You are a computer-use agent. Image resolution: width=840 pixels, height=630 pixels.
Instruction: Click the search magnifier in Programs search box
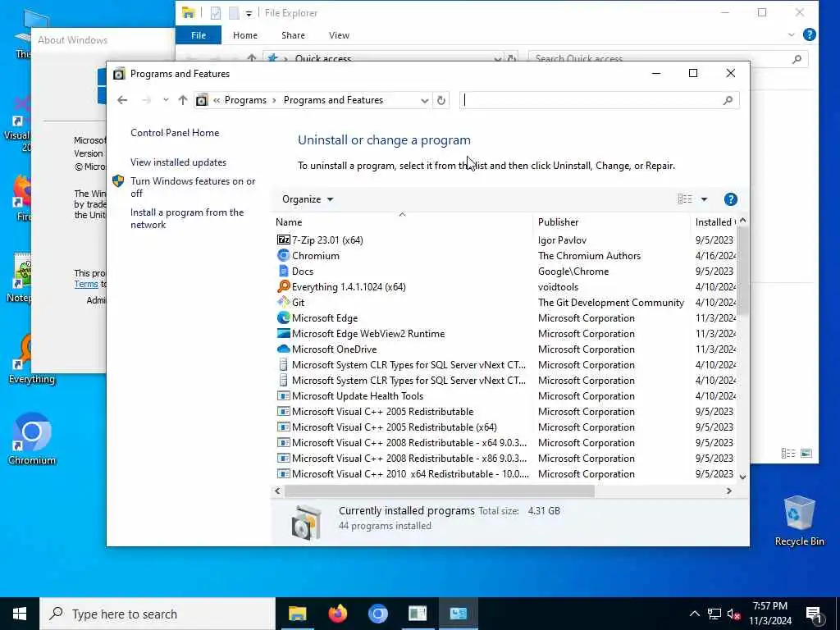[x=728, y=100]
